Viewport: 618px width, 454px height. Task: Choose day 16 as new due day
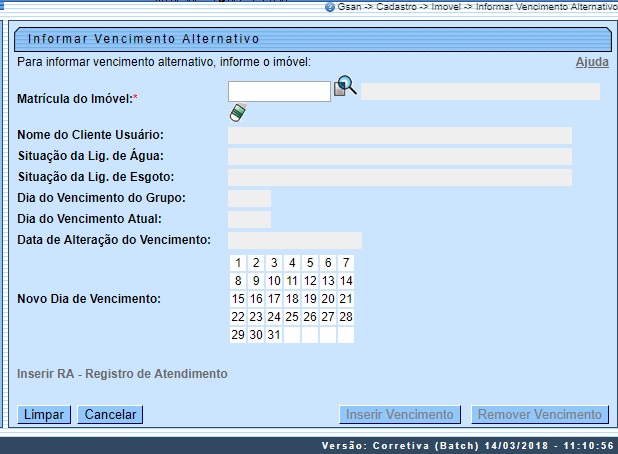tap(256, 299)
